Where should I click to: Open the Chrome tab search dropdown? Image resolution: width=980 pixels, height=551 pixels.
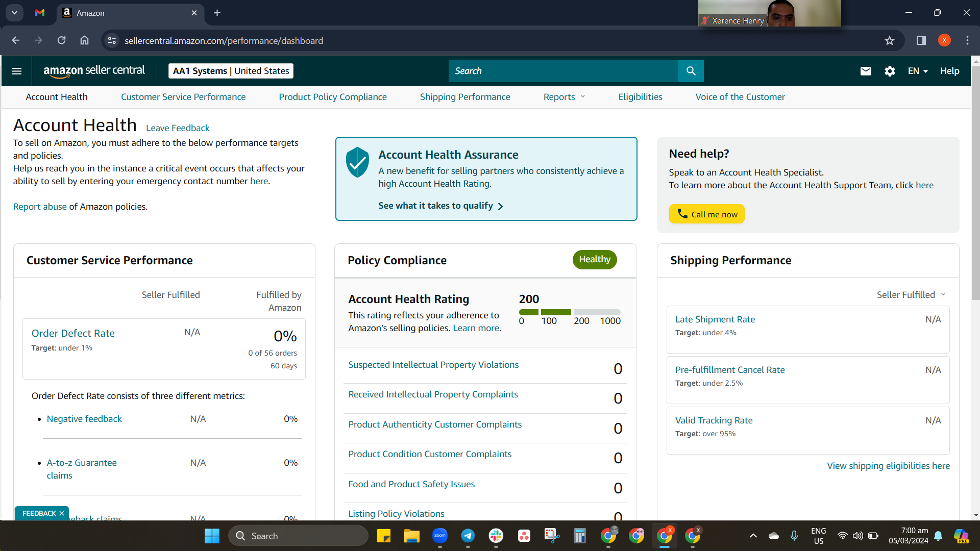[14, 13]
